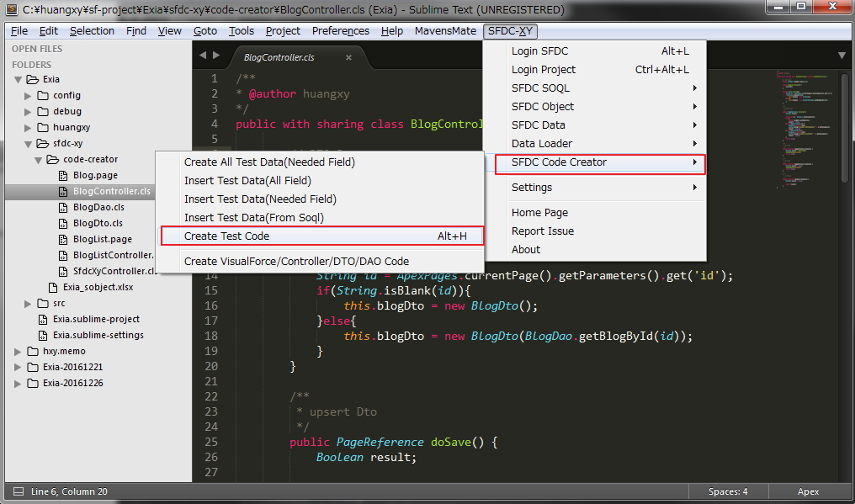Image resolution: width=855 pixels, height=504 pixels.
Task: Open the Preferences menu
Action: pos(340,31)
